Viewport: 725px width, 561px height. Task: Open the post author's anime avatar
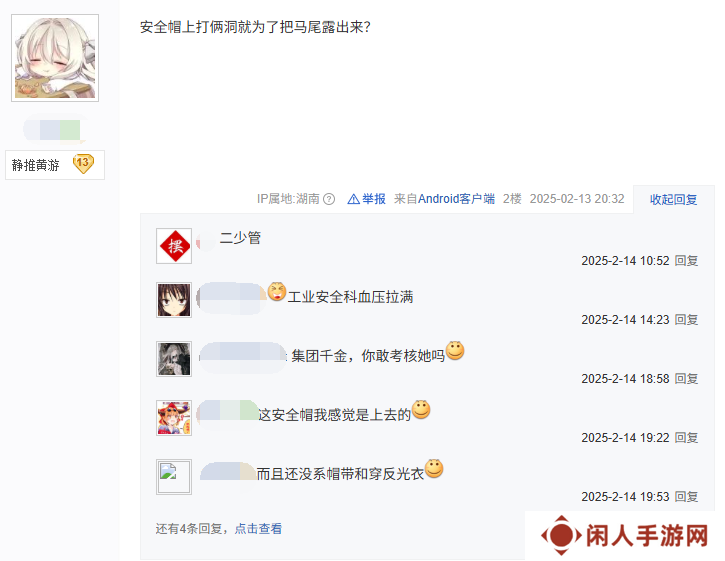55,58
